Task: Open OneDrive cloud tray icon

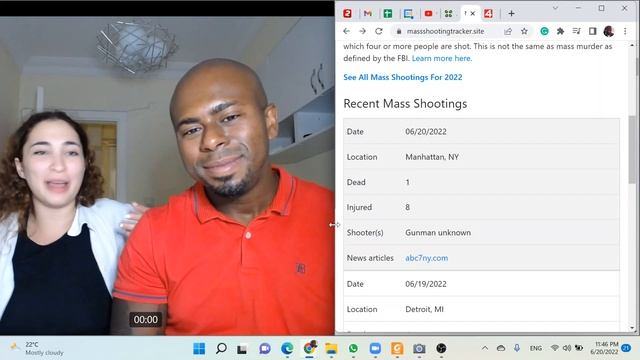Action: (x=501, y=348)
